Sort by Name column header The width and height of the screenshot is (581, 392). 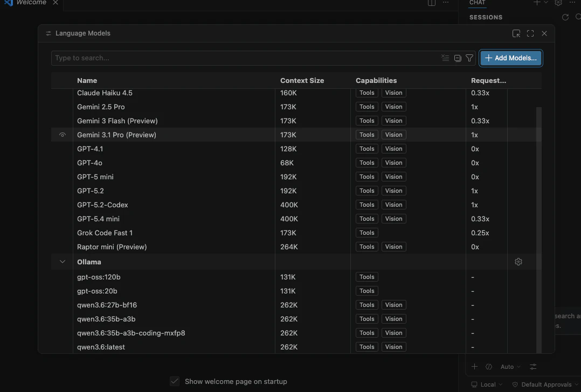(87, 80)
